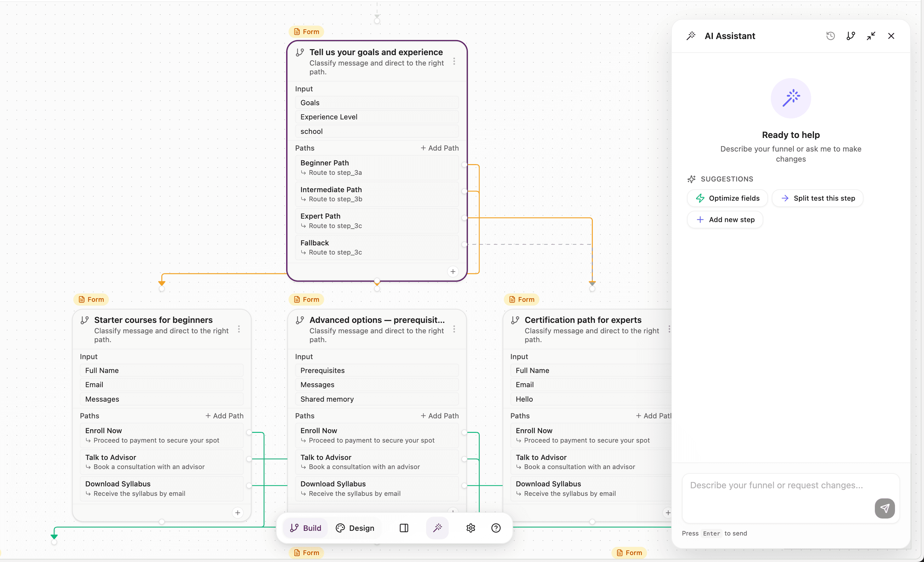924x562 pixels.
Task: Open the AI Assistant chat history
Action: pyautogui.click(x=830, y=36)
